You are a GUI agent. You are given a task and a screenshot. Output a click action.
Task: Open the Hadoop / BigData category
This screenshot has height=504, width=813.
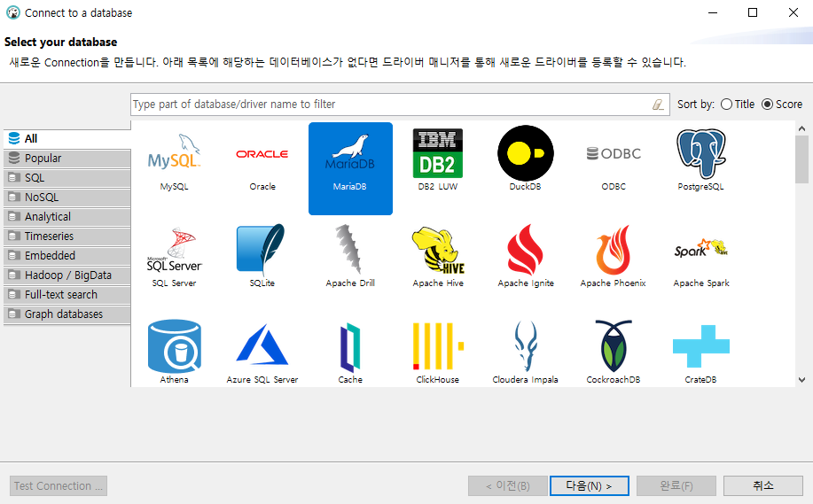click(x=66, y=275)
